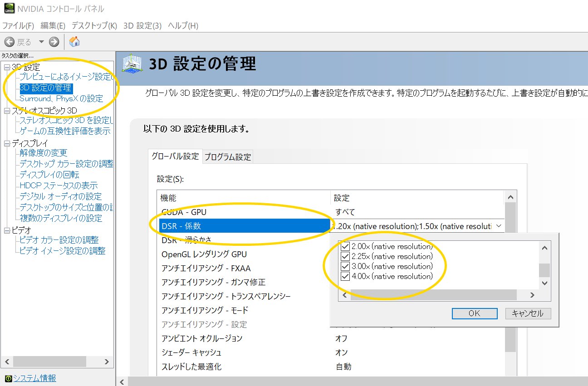
Task: Go to the Home icon in toolbar
Action: coord(74,42)
